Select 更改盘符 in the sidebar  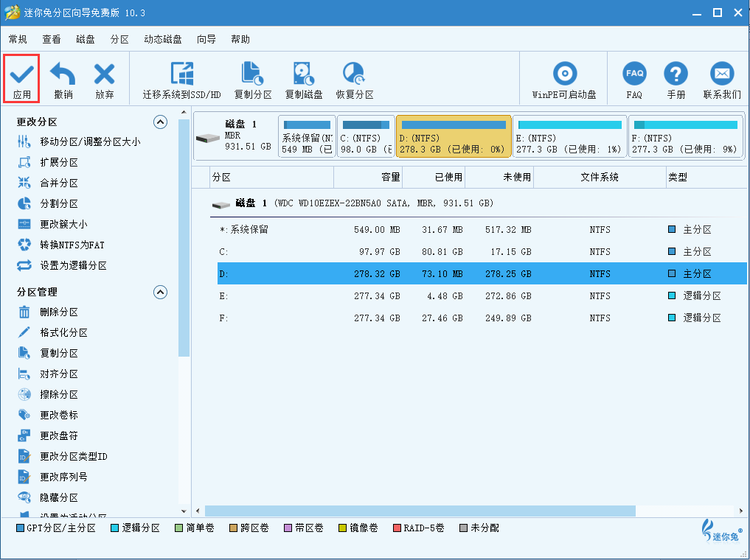[47, 435]
